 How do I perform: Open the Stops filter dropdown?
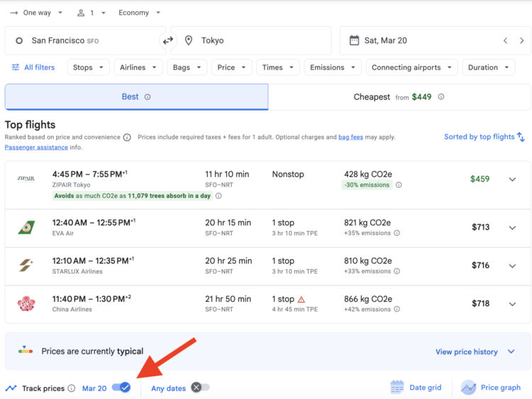pyautogui.click(x=88, y=67)
